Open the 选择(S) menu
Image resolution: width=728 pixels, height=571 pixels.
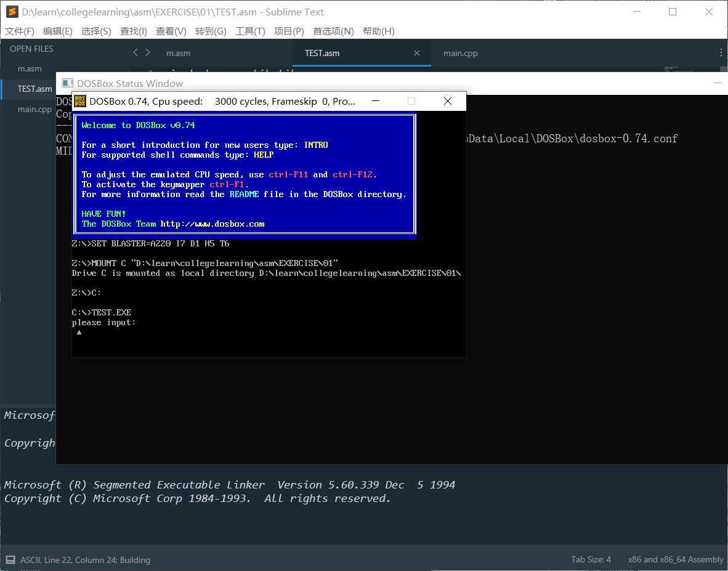[96, 31]
